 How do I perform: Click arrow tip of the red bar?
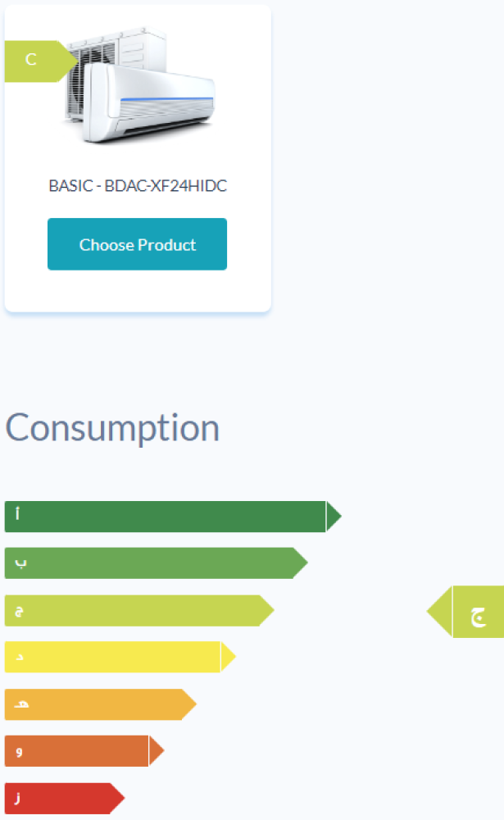pos(116,799)
